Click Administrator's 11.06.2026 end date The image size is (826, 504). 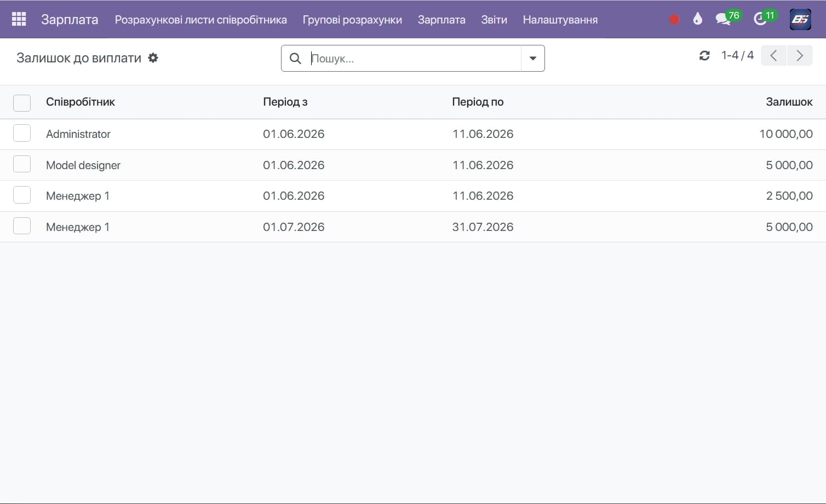[x=483, y=134]
